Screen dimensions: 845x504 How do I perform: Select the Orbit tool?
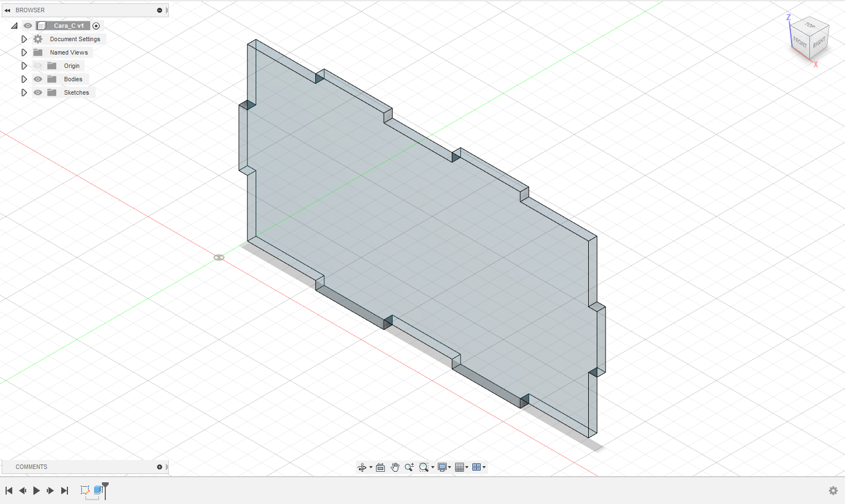coord(362,467)
